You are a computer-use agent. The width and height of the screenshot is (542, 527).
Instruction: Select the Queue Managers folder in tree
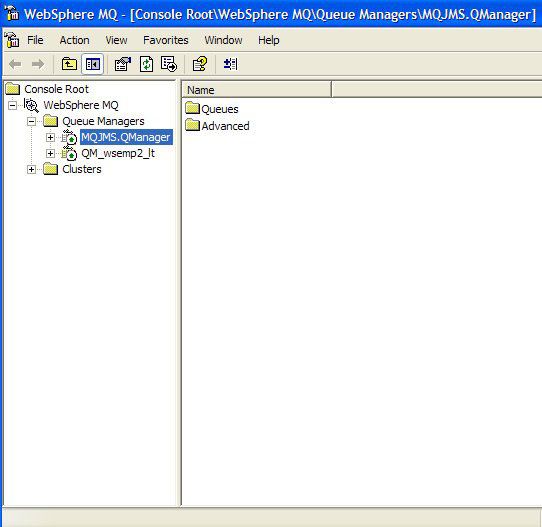(103, 121)
